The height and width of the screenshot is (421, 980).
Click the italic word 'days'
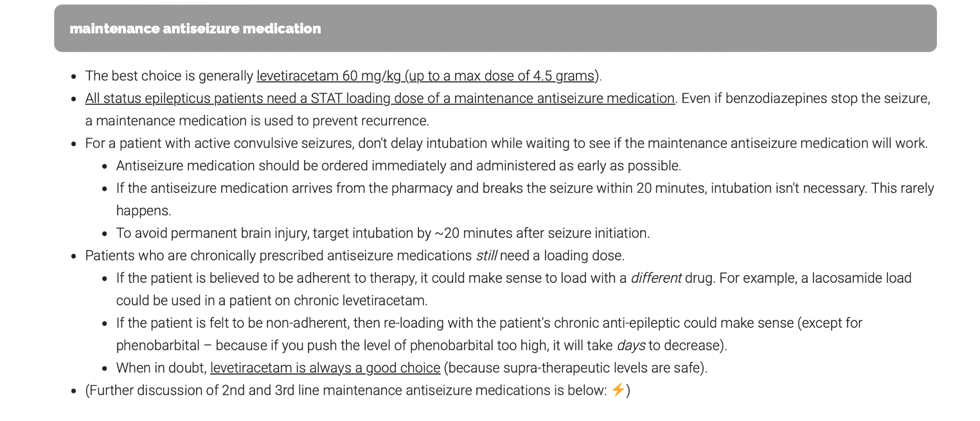pyautogui.click(x=630, y=346)
